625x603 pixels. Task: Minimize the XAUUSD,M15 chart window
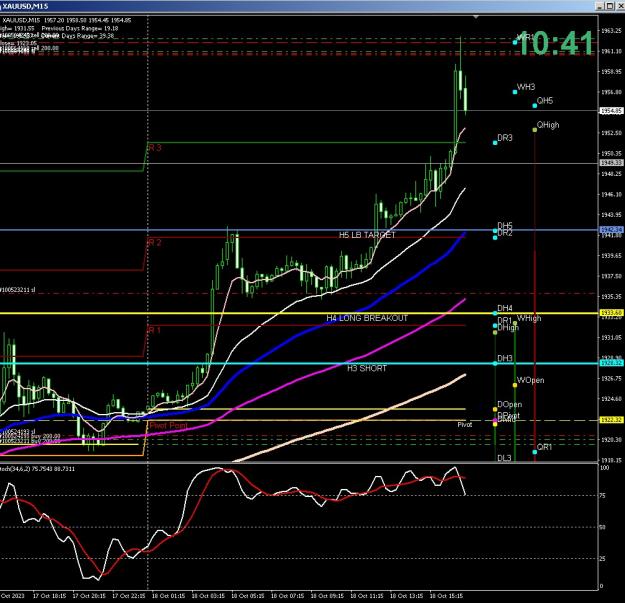[x=600, y=6]
